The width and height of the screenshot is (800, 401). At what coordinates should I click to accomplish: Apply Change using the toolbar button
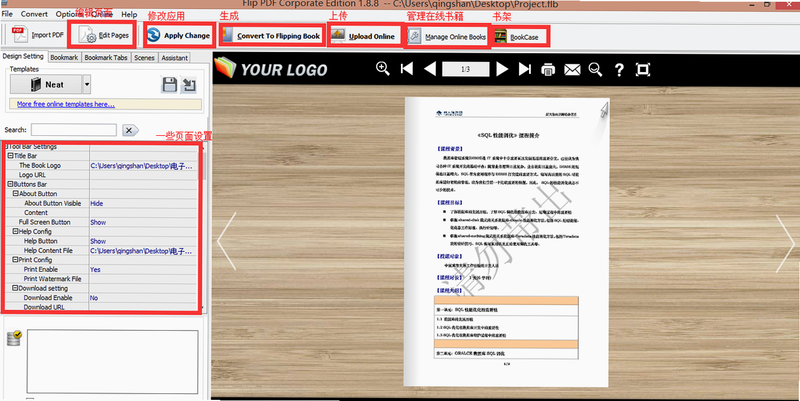point(179,35)
